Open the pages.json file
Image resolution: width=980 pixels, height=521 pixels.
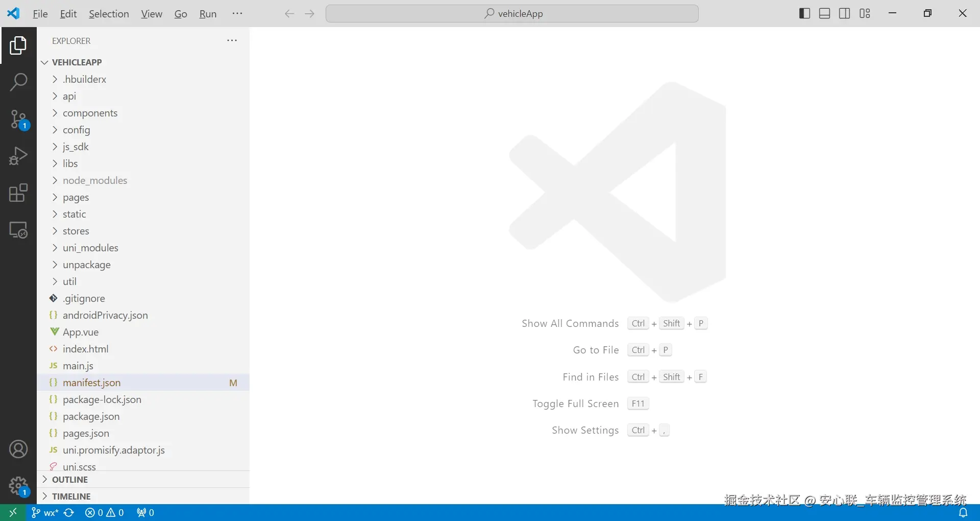(x=143, y=433)
